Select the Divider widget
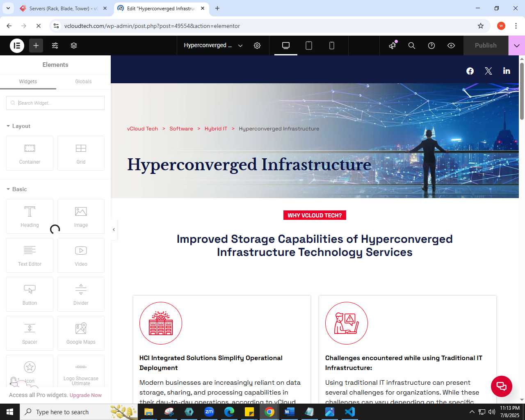 click(x=81, y=294)
